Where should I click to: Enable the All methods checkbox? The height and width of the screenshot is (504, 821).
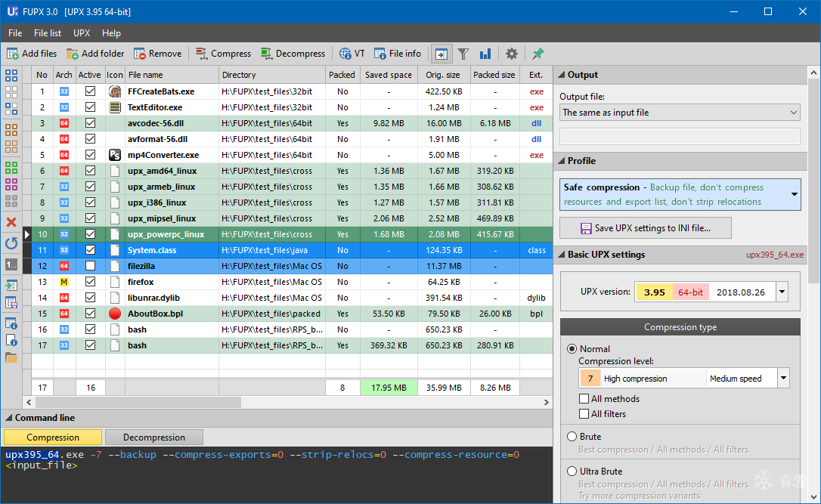coord(584,399)
